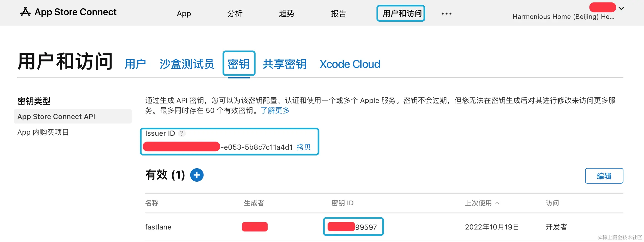Open the more options ellipsis menu
644x242 pixels.
click(x=446, y=13)
